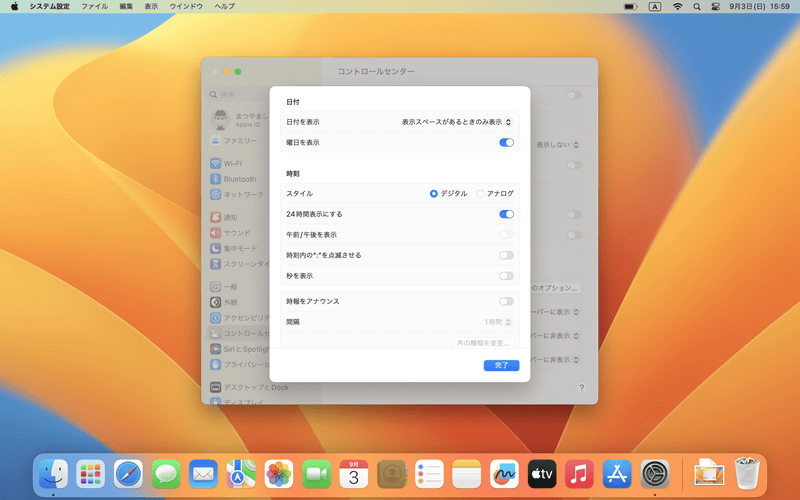The image size is (800, 500).
Task: Open the Apple menu
Action: pos(14,7)
